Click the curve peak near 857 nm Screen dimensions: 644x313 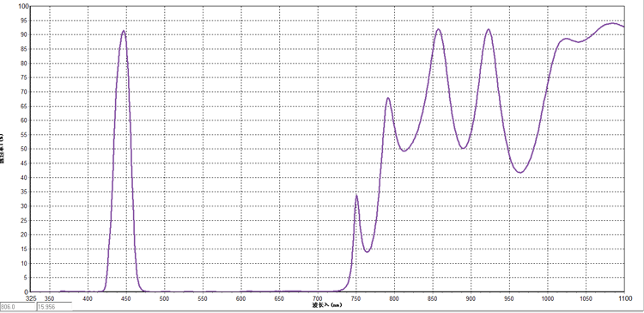point(438,29)
